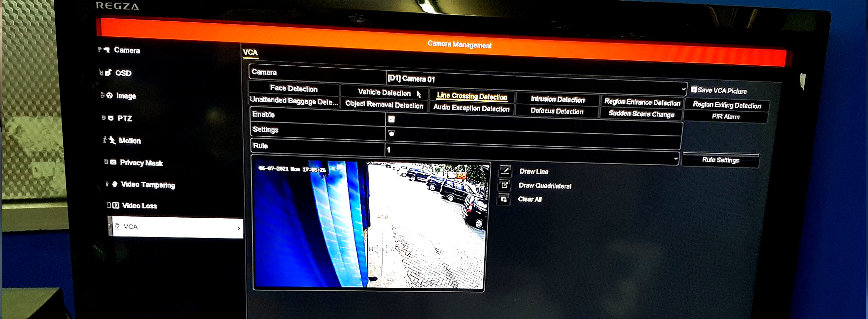Open the Sudden Scene Change tab
The image size is (868, 319).
(641, 114)
